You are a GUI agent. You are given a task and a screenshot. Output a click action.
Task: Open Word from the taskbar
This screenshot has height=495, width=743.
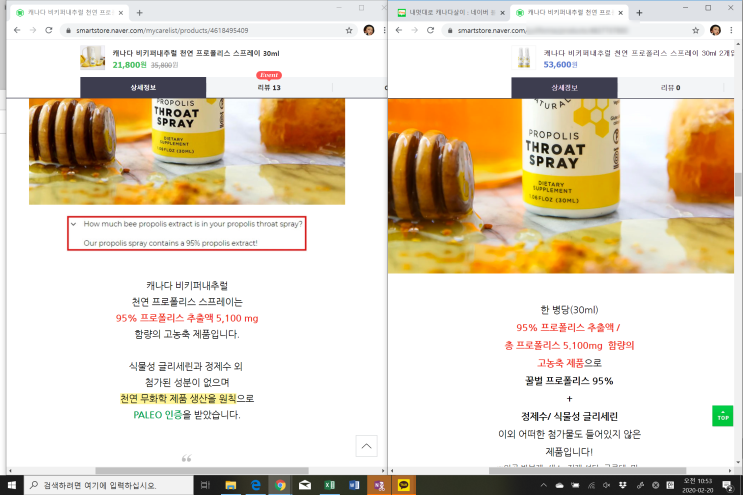pos(354,485)
